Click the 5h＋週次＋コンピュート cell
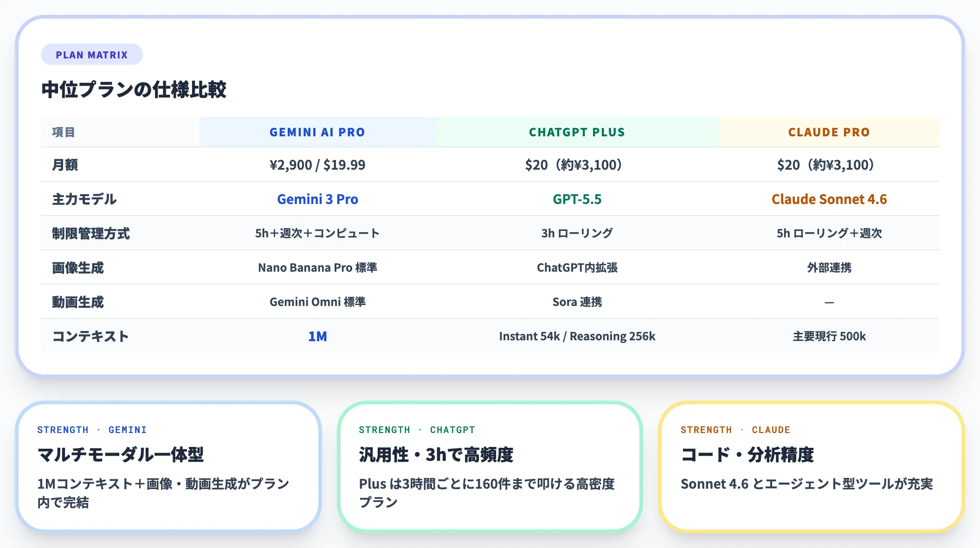Viewport: 980px width, 548px height. coord(317,233)
